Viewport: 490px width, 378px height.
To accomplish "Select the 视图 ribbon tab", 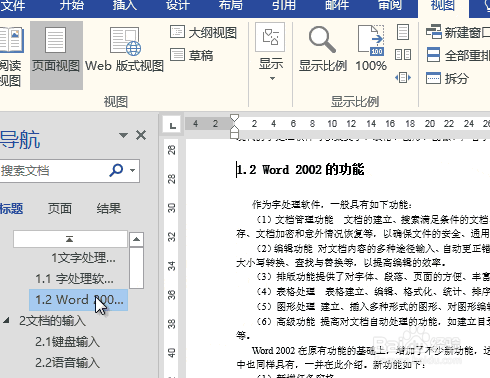I will [x=443, y=6].
